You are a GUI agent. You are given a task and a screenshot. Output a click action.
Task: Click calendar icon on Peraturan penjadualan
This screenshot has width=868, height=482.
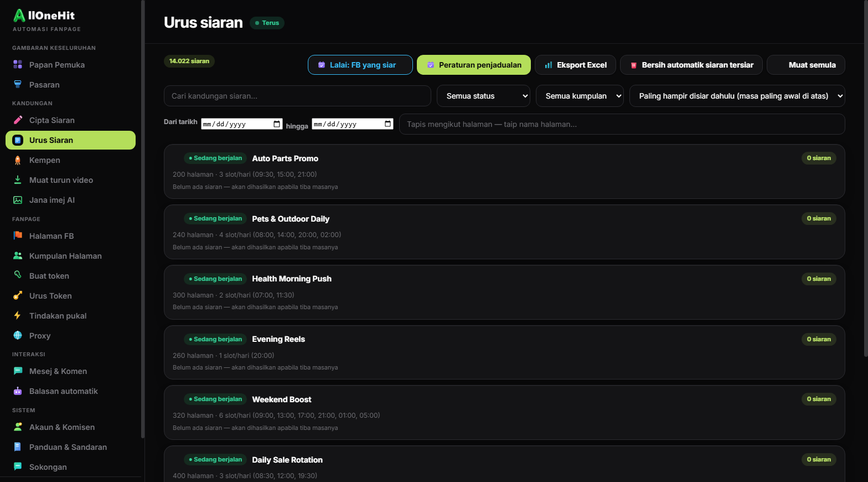pos(431,65)
